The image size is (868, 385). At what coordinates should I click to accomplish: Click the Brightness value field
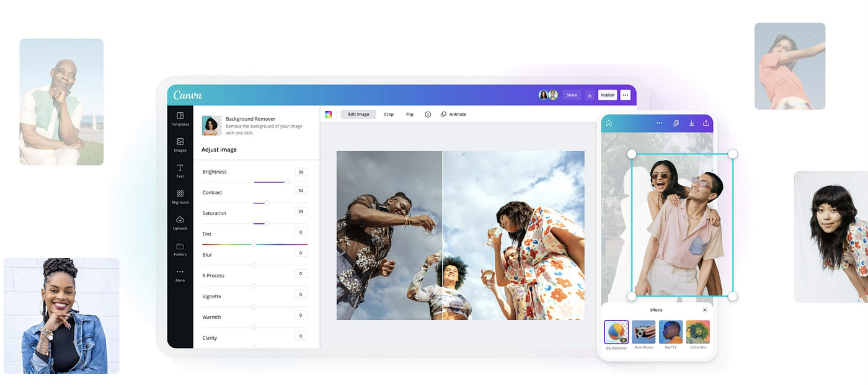coord(301,172)
